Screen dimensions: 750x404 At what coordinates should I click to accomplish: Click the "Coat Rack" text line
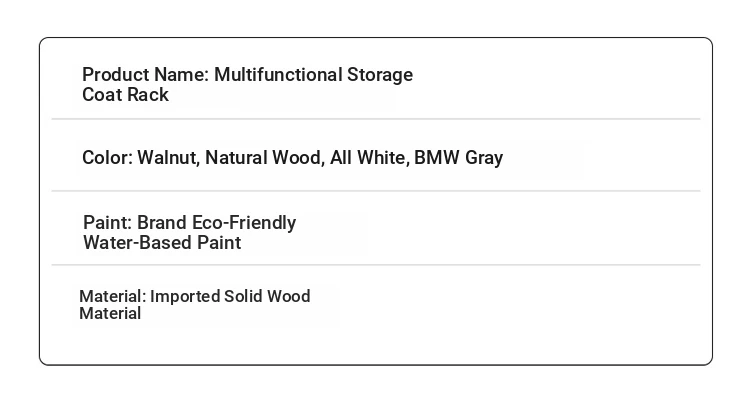(x=125, y=95)
